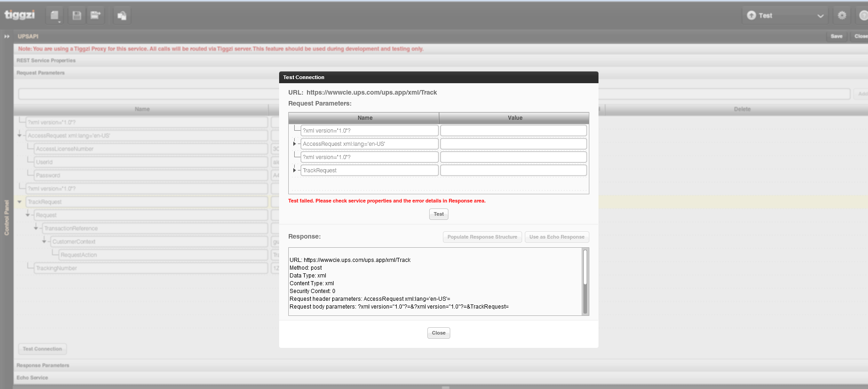Open the Response Parameters section

click(x=43, y=365)
